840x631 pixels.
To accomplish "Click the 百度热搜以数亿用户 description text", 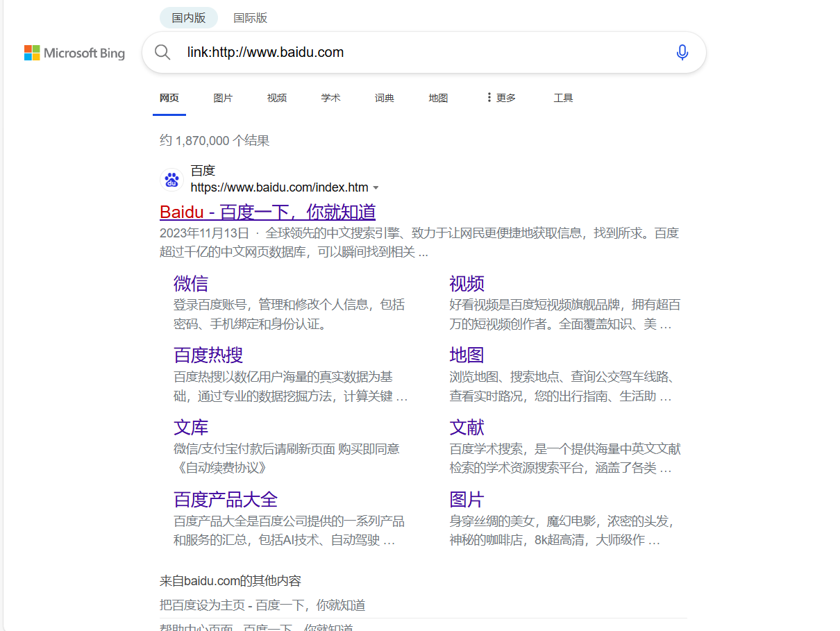I will pyautogui.click(x=291, y=387).
